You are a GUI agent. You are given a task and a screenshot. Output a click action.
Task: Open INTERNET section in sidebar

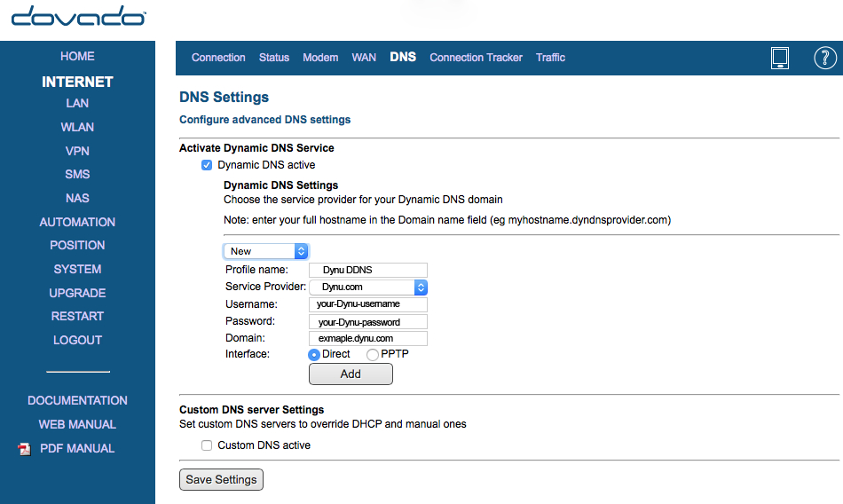pos(77,82)
